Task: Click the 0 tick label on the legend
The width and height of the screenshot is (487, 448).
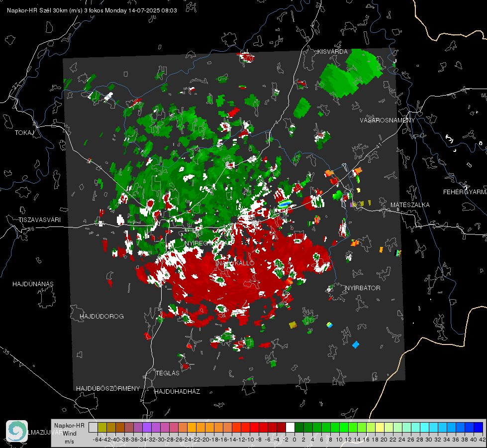Action: (294, 440)
